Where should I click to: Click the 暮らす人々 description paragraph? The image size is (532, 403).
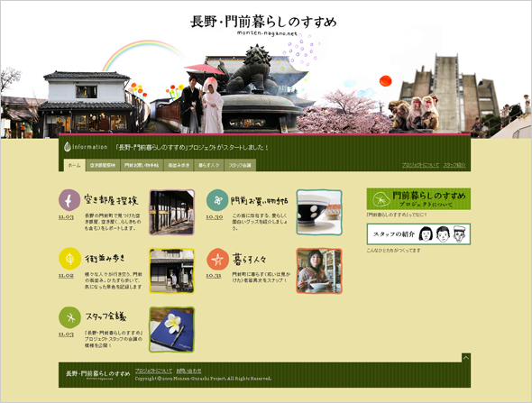261,277
